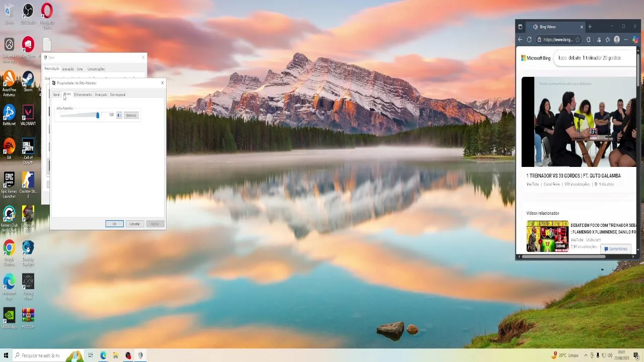Open the Enhancements tab in speaker properties
The width and height of the screenshot is (644, 362).
point(83,95)
